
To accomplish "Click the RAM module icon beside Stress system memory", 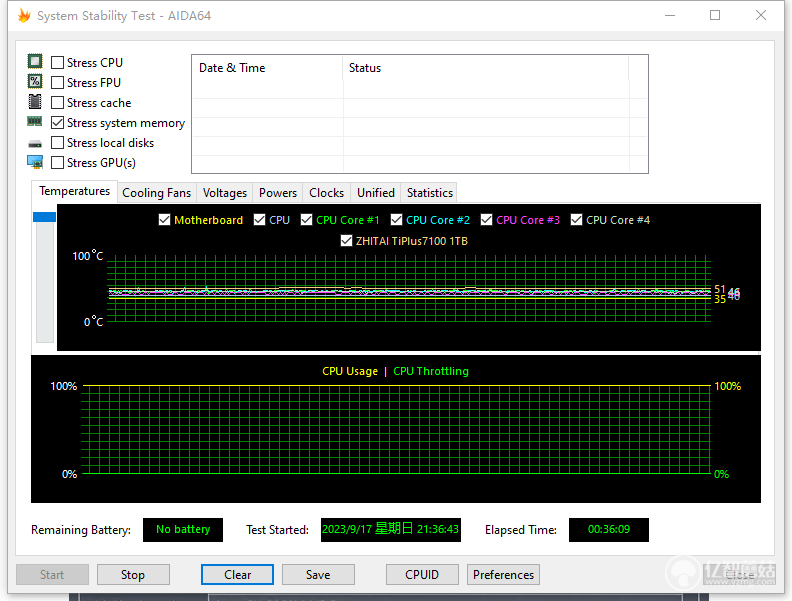I will (35, 121).
